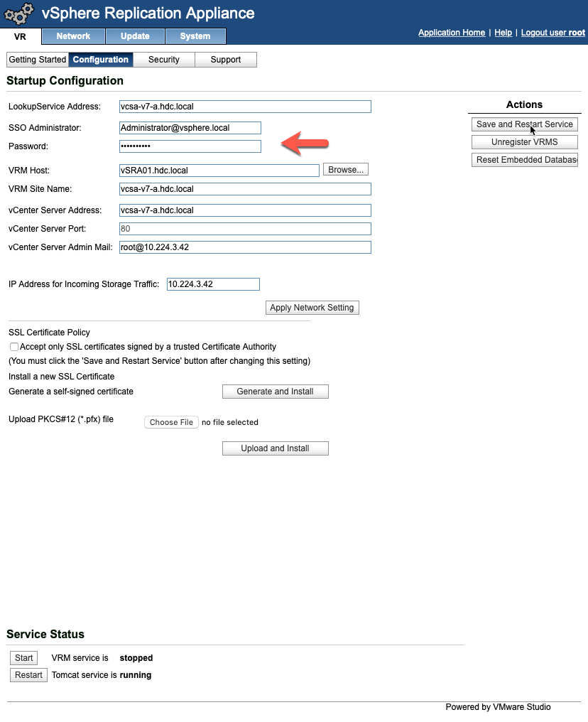
Task: Focus the LookupService Address field
Action: pyautogui.click(x=245, y=107)
